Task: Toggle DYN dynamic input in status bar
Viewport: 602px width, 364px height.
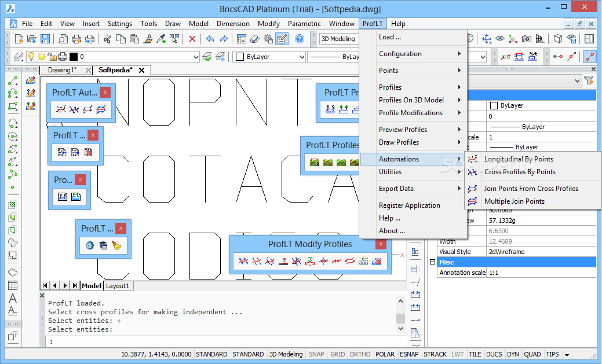Action: point(513,354)
